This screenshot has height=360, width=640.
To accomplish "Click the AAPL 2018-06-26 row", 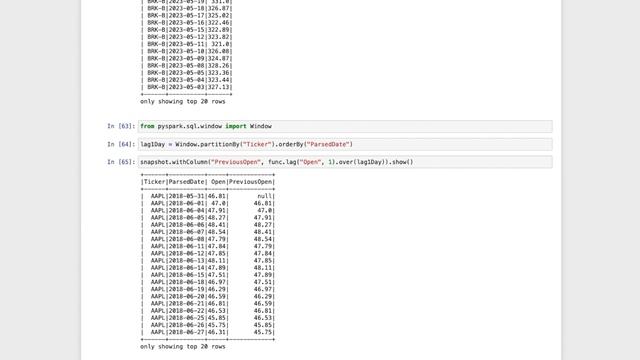I will [208, 325].
